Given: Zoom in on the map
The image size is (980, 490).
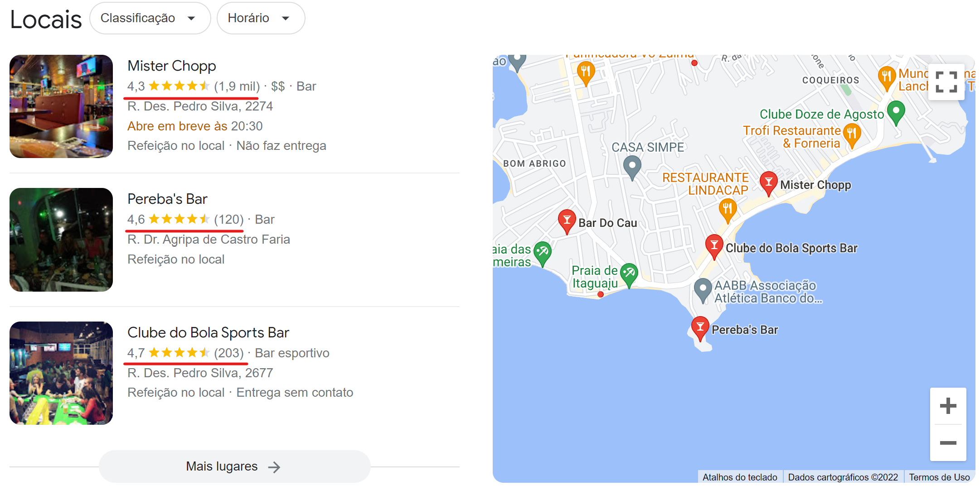Looking at the screenshot, I should coord(947,406).
